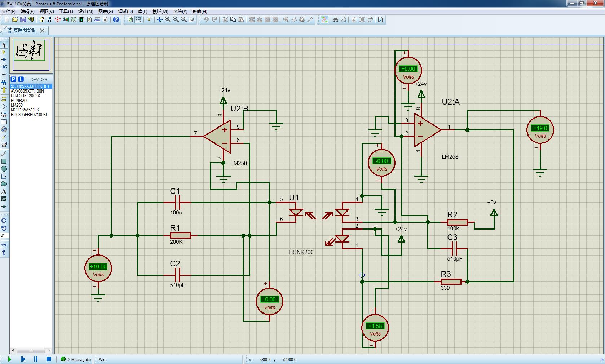
Task: Open Help via the blue question mark icon
Action: coord(116,19)
